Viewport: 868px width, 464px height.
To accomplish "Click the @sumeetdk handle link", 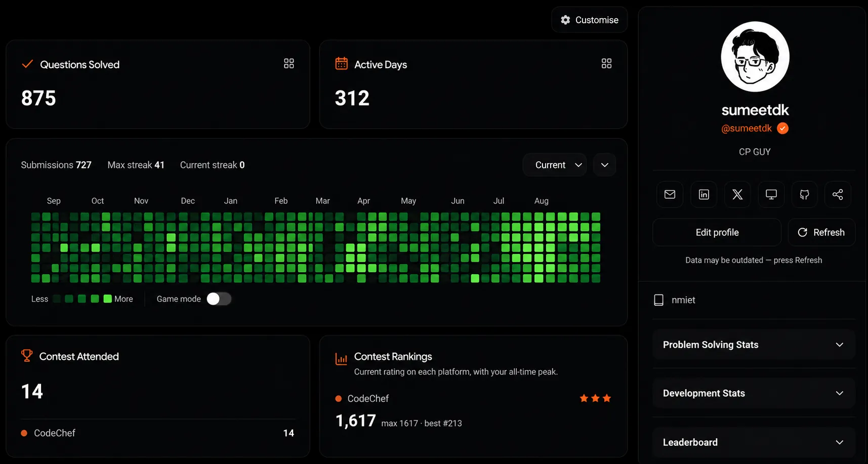I will pos(747,129).
